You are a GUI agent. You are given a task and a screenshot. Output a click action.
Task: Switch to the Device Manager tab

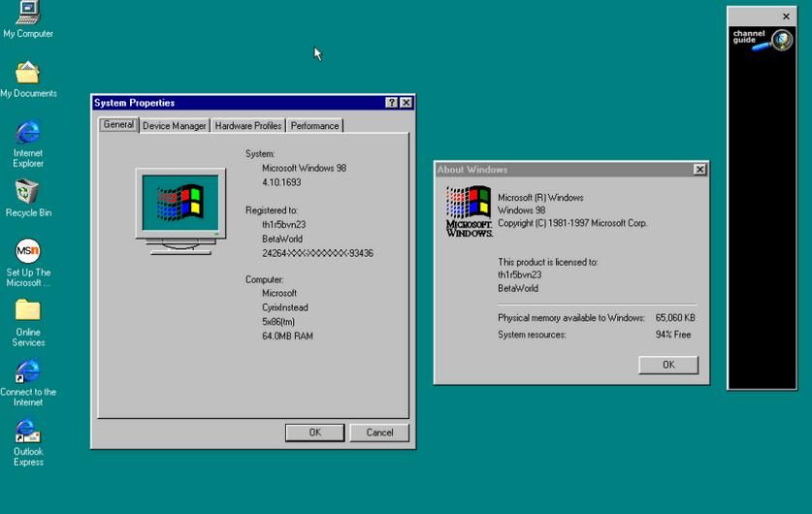175,126
